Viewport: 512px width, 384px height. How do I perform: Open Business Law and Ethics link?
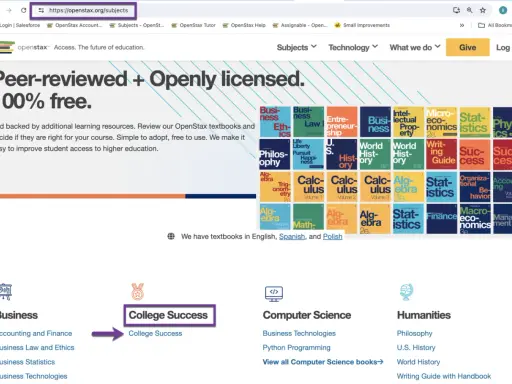pyautogui.click(x=37, y=348)
